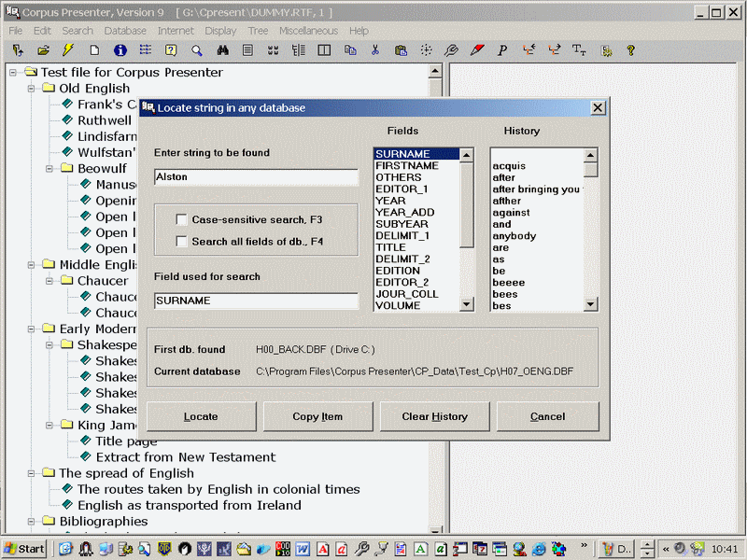Image resolution: width=747 pixels, height=560 pixels.
Task: Open the Windows Start menu
Action: (25, 548)
